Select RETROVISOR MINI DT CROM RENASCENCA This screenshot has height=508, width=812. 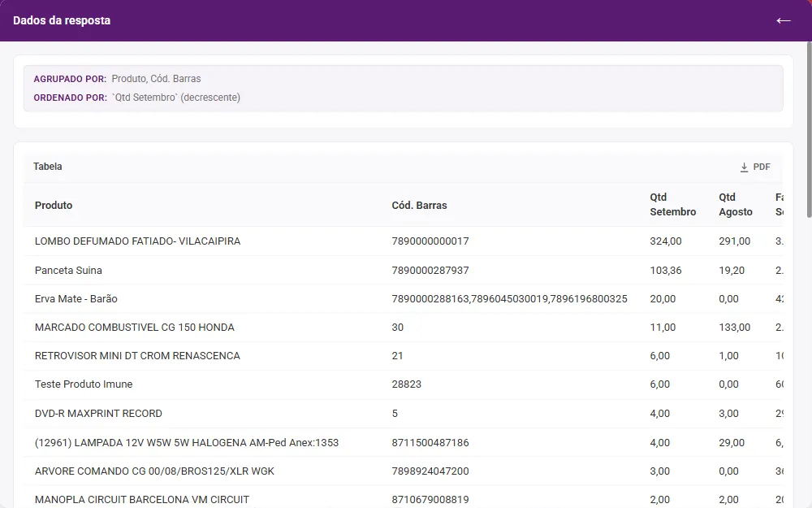coord(137,356)
